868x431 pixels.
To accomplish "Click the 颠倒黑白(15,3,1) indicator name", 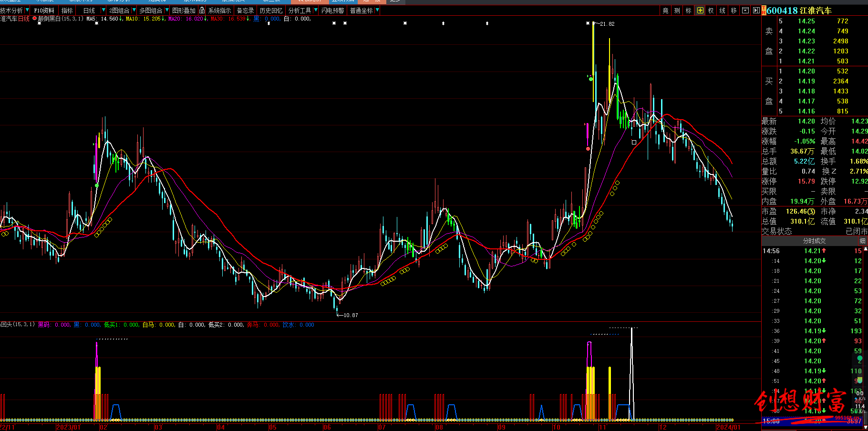I will 61,19.
